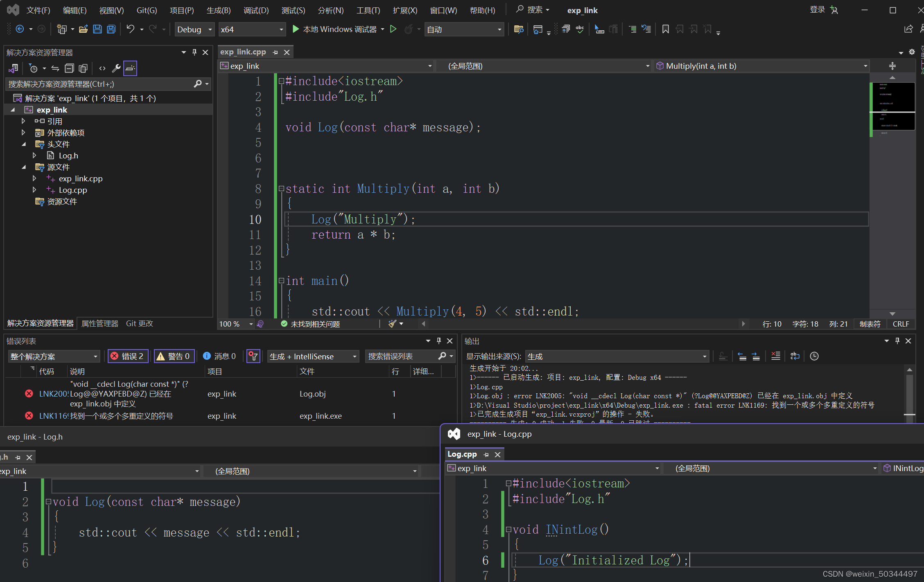Image resolution: width=924 pixels, height=582 pixels.
Task: Toggle the Errors 2 filter
Action: click(127, 356)
